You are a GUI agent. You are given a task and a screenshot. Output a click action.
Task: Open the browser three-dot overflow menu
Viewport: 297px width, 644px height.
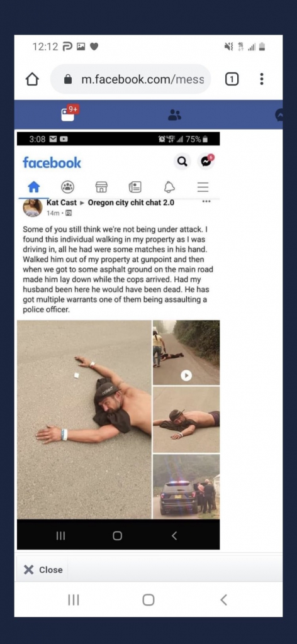click(x=262, y=79)
